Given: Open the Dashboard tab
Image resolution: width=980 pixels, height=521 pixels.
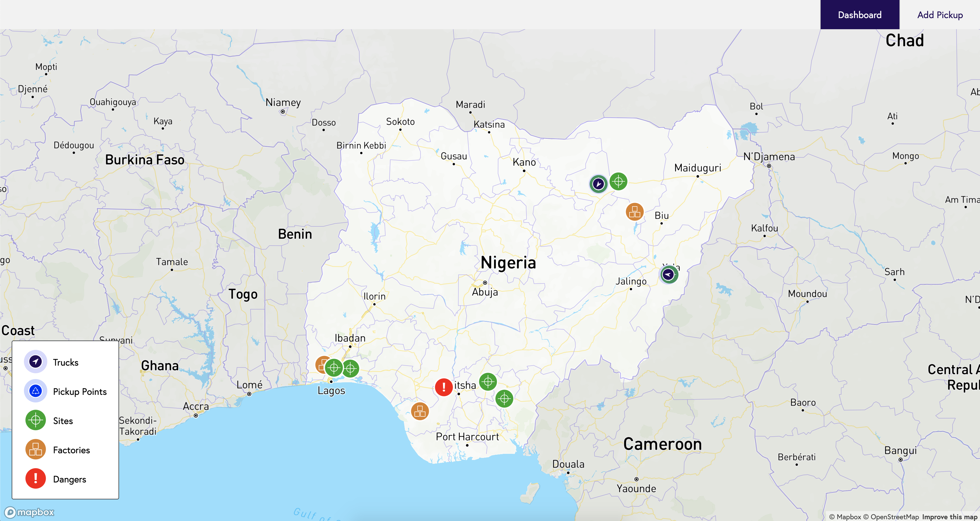Looking at the screenshot, I should click(859, 15).
